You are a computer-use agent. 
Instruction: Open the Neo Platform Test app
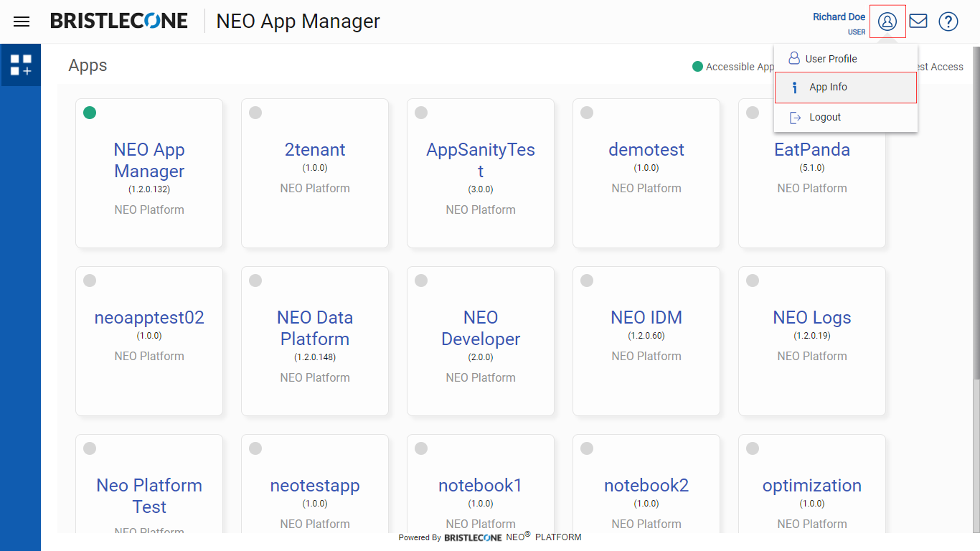pyautogui.click(x=149, y=484)
